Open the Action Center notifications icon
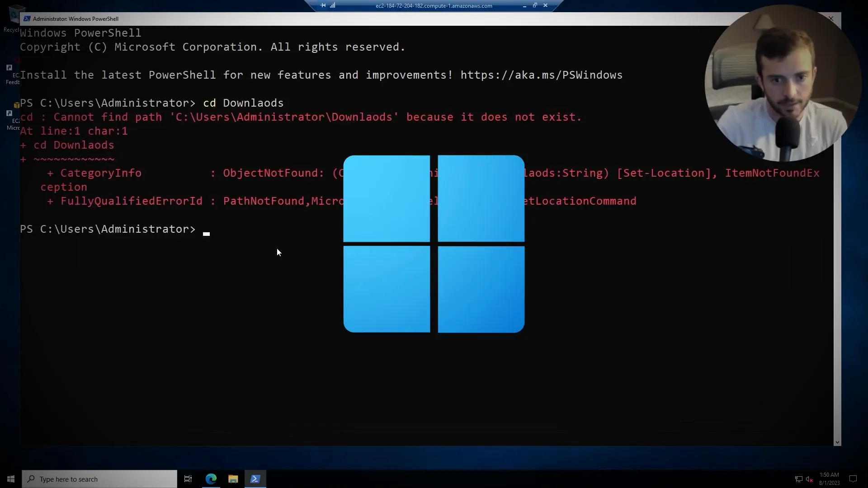Image resolution: width=868 pixels, height=488 pixels. (x=853, y=479)
